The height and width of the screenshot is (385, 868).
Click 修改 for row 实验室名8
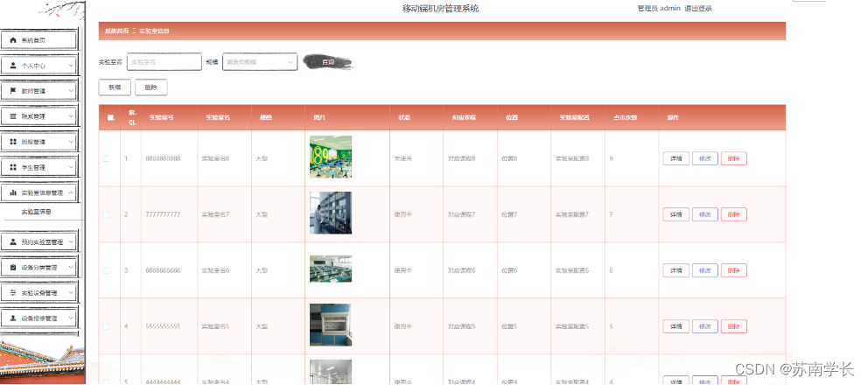[704, 158]
